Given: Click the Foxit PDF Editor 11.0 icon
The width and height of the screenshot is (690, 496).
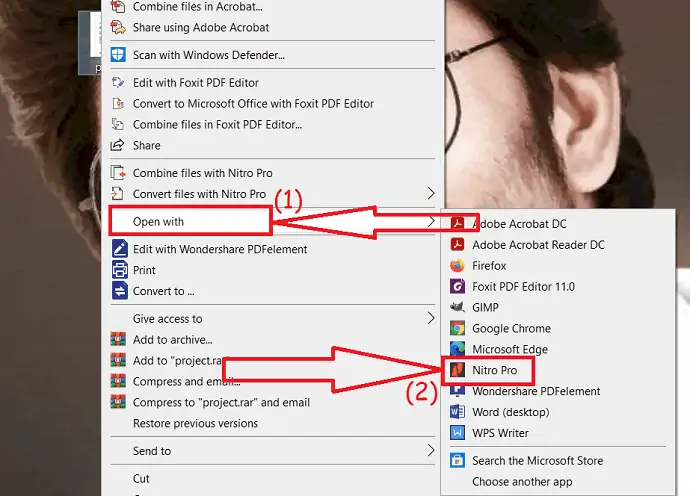Looking at the screenshot, I should pos(457,286).
